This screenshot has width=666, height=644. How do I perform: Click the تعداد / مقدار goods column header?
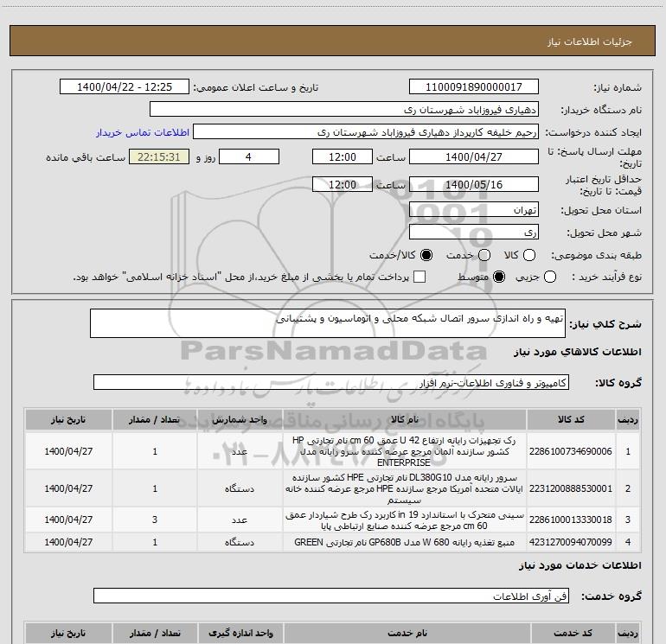155,419
